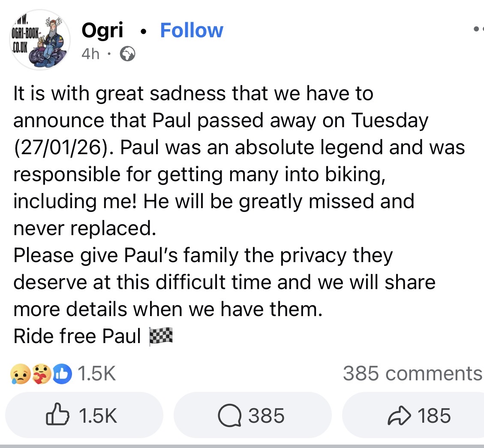The height and width of the screenshot is (448, 484).
Task: Open the 1.5K reactions list
Action: pyautogui.click(x=98, y=373)
